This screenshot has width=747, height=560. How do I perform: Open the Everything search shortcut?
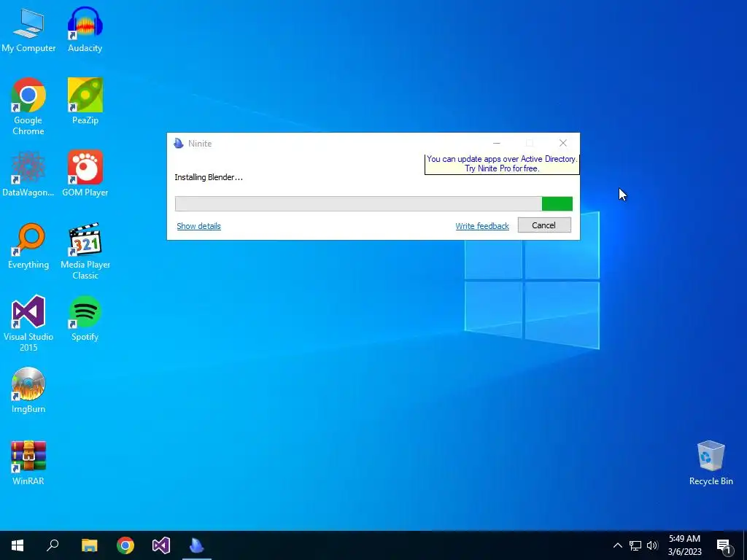[x=28, y=246]
